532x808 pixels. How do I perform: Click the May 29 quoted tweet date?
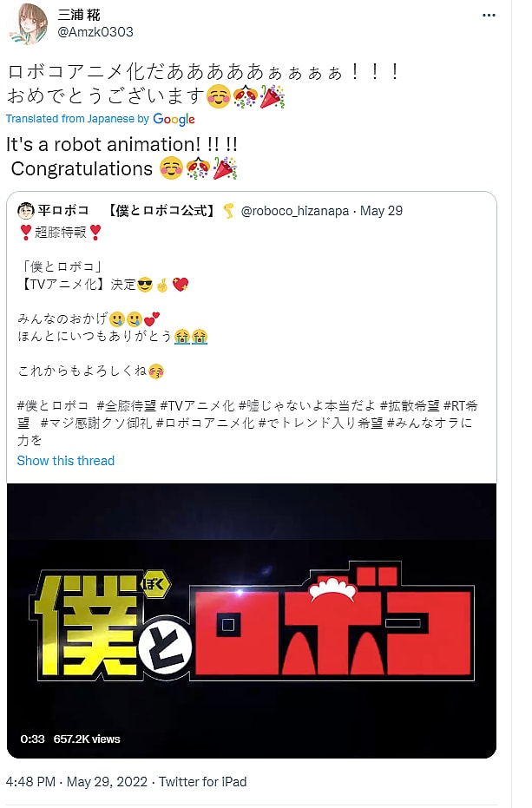coord(381,211)
